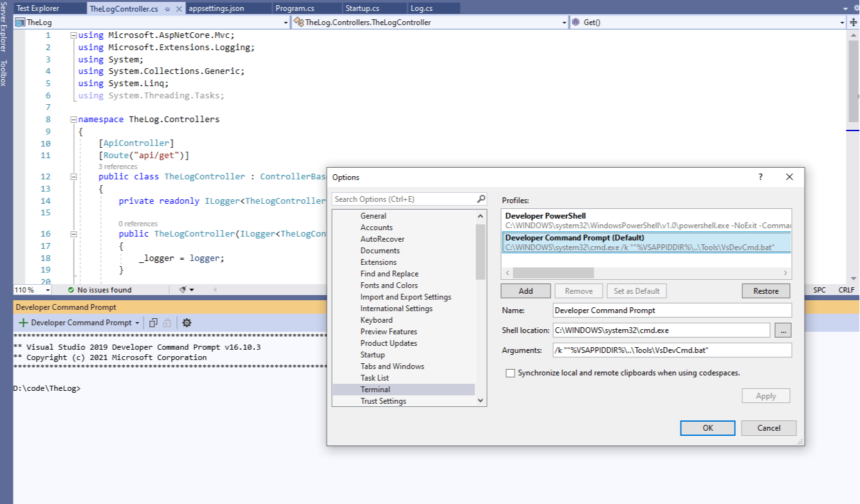This screenshot has height=504, width=860.
Task: Open terminal settings gear icon
Action: point(187,323)
